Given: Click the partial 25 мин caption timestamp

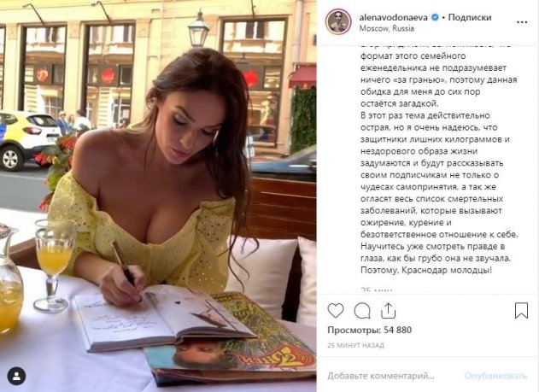Looking at the screenshot, I should 377,290.
